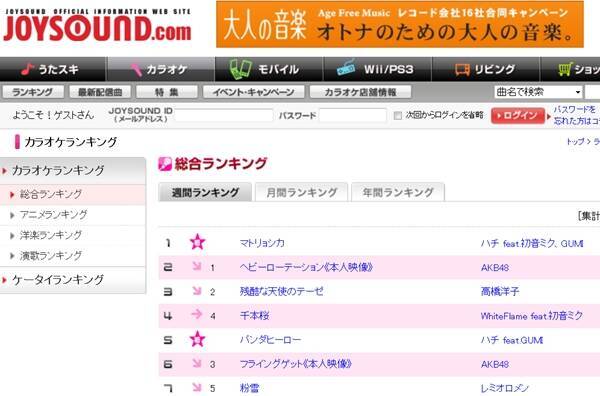Viewport: 600px width, 396px height.
Task: Select the カラオケ microphone nav item
Action: point(161,69)
